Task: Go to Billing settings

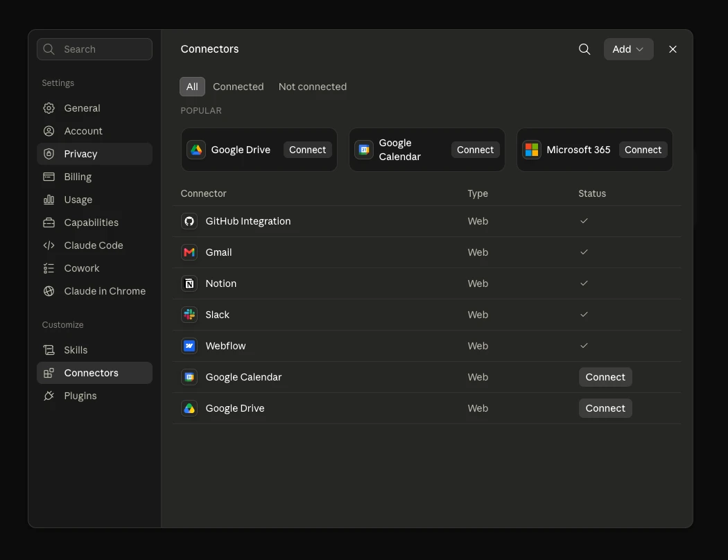Action: tap(95, 177)
